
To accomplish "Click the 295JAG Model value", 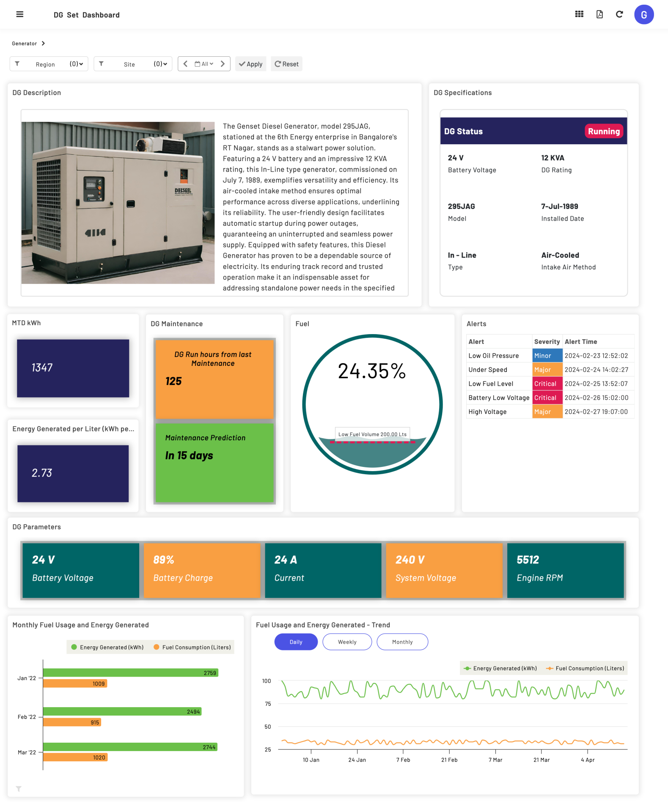I will [x=461, y=206].
